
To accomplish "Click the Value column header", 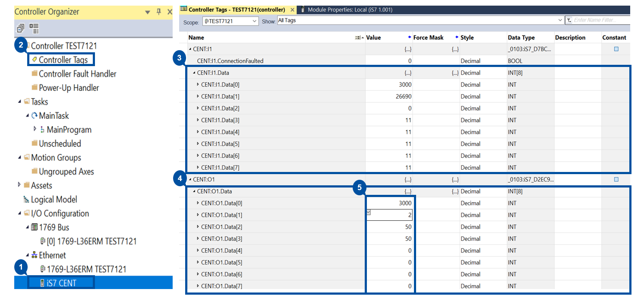I will pyautogui.click(x=374, y=38).
